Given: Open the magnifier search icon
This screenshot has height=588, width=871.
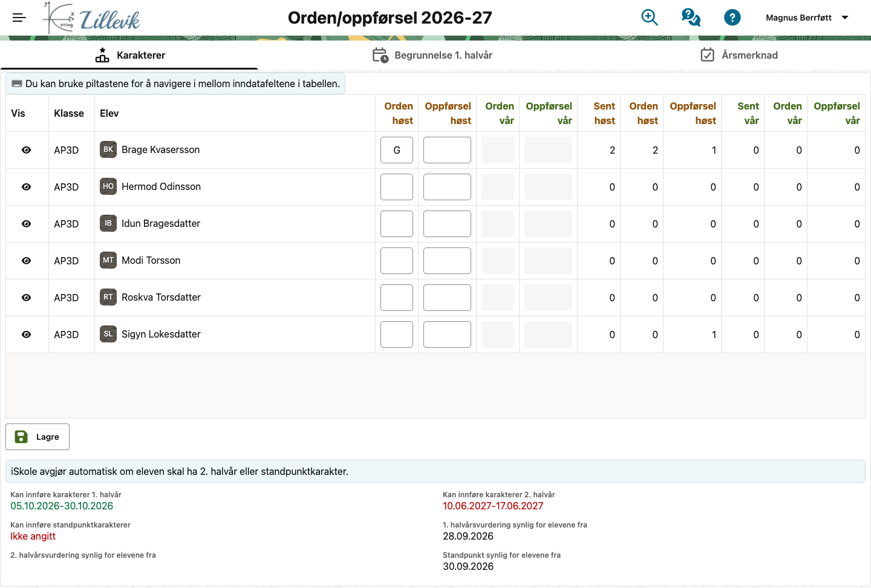Looking at the screenshot, I should point(650,18).
